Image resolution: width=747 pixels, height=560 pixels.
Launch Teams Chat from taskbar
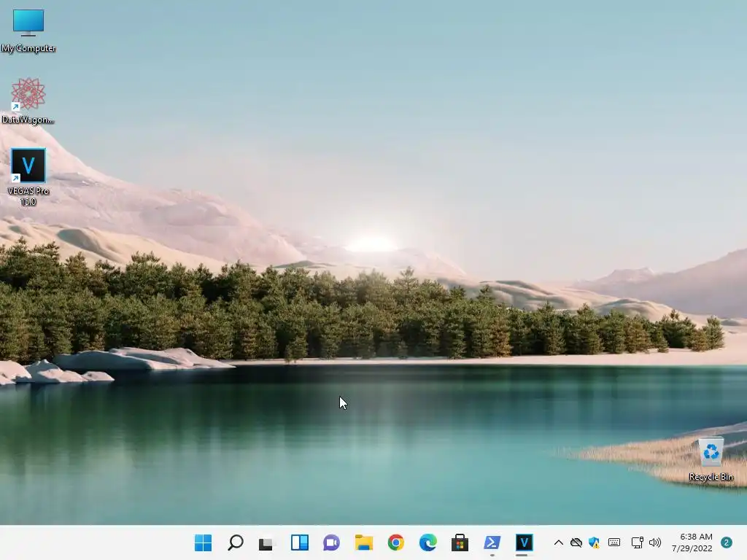point(331,542)
